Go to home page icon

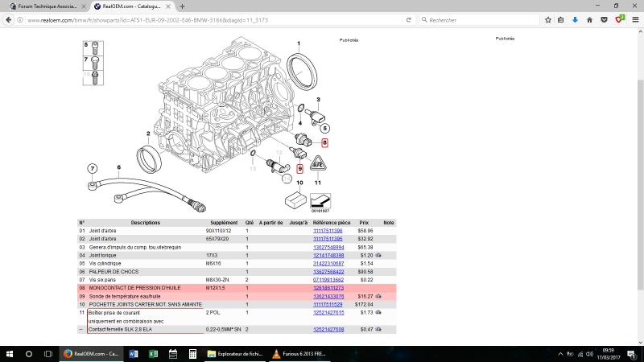tap(589, 19)
